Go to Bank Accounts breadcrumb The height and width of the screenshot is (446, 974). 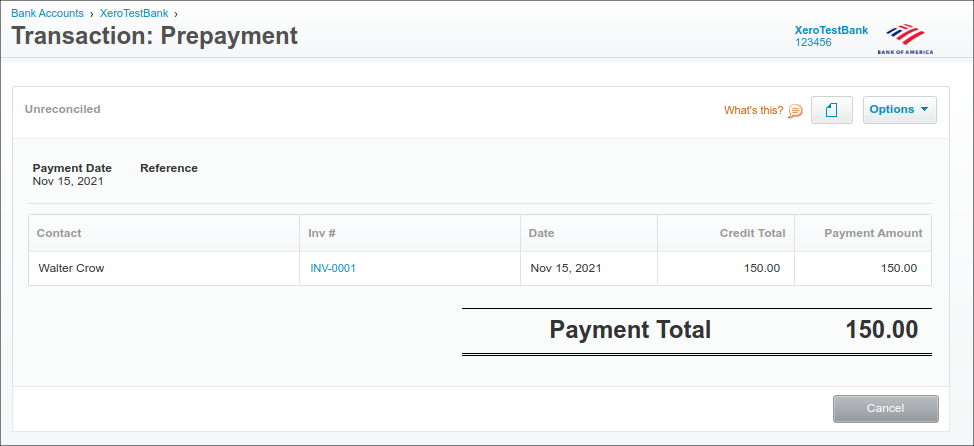pos(47,14)
